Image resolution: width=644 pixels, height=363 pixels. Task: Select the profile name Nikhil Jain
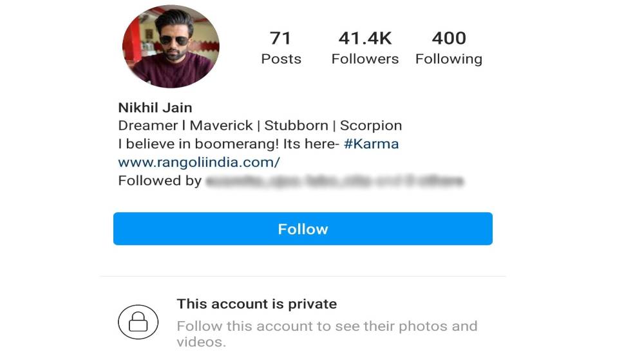tap(155, 108)
